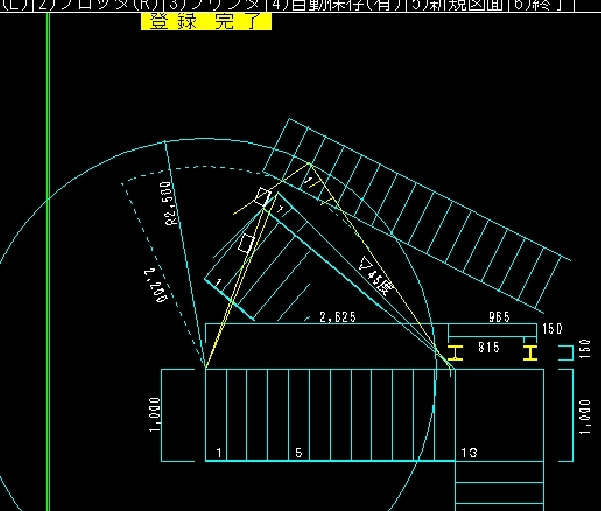Click step number 1 on the rotated stair
Screen dimensions: 601x511
[218, 283]
